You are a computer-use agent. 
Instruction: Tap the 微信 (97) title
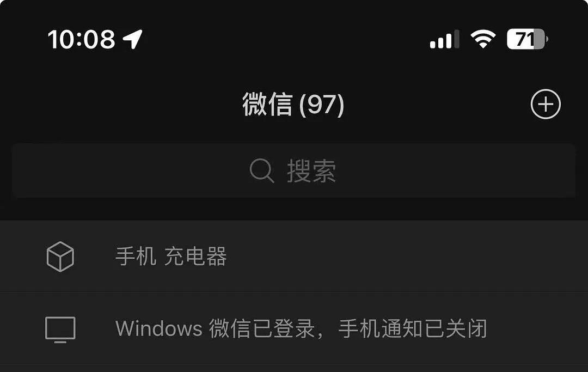293,104
